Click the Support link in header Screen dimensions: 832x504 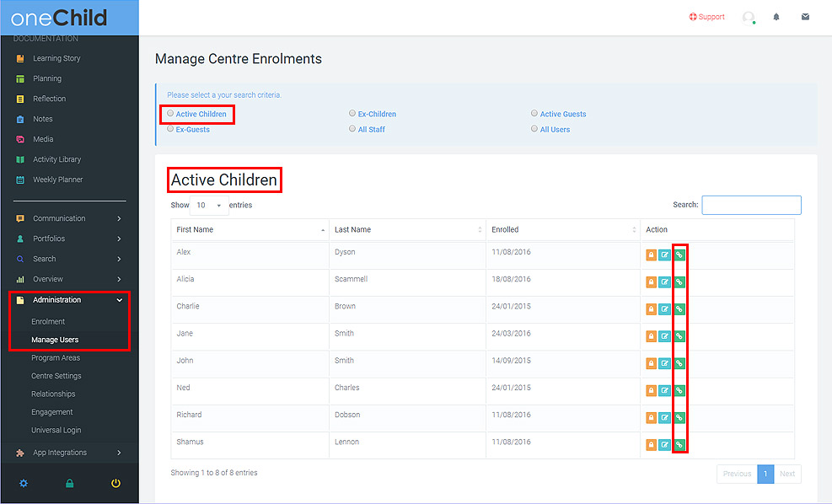(706, 17)
